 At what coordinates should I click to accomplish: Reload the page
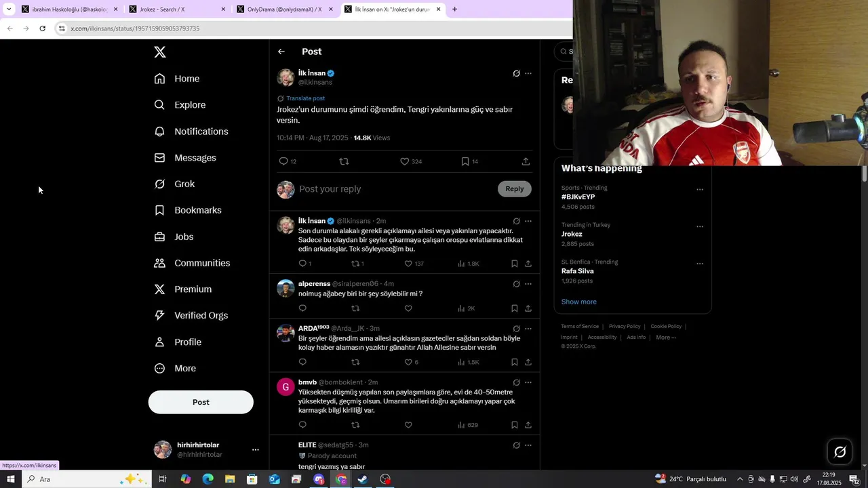click(42, 28)
